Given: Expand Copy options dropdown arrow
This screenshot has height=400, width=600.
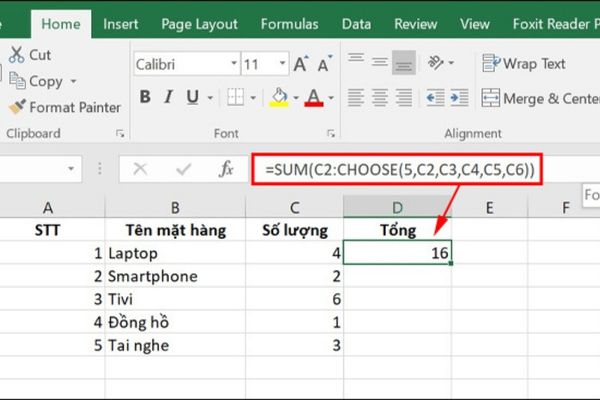Looking at the screenshot, I should (x=73, y=81).
